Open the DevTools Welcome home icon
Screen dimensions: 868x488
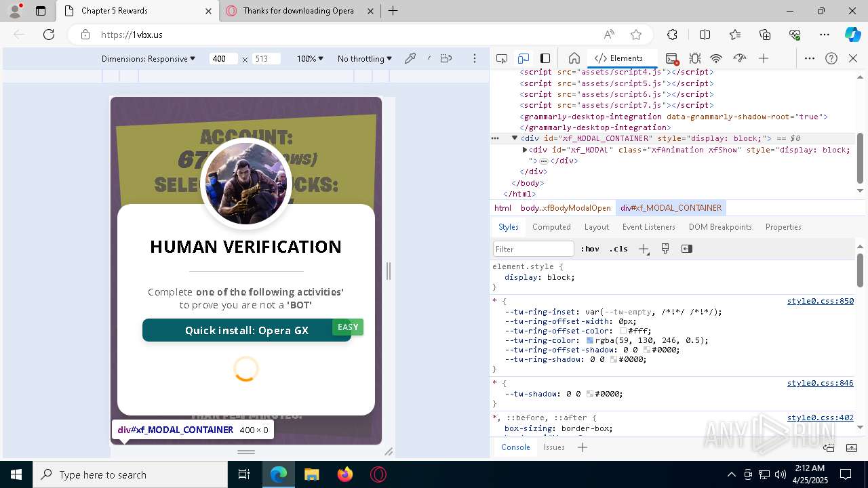574,58
